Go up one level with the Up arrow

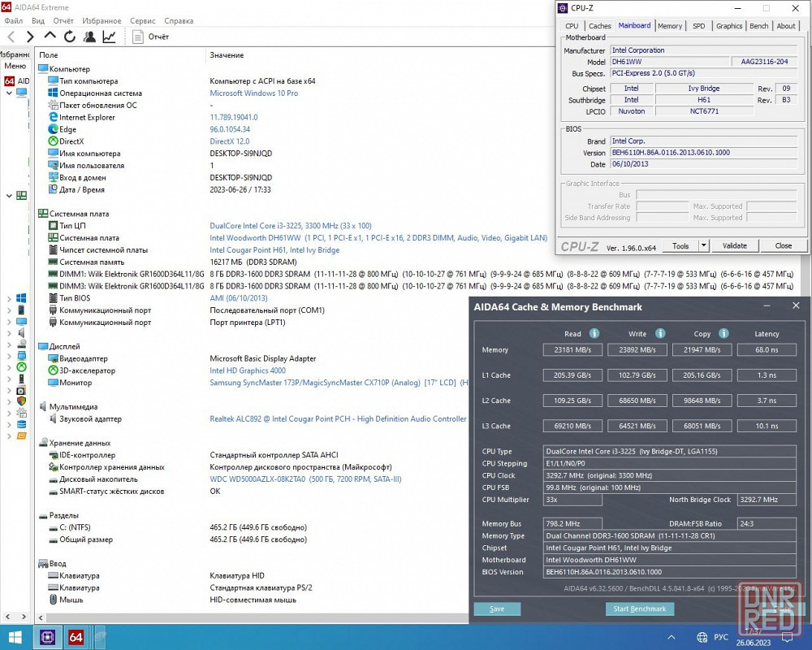(x=50, y=36)
